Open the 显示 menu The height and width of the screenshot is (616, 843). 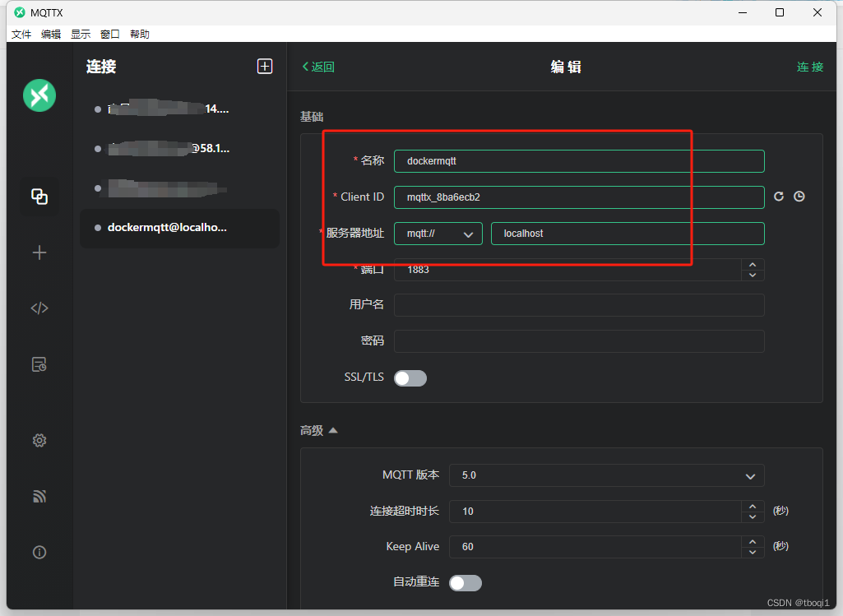(x=81, y=35)
